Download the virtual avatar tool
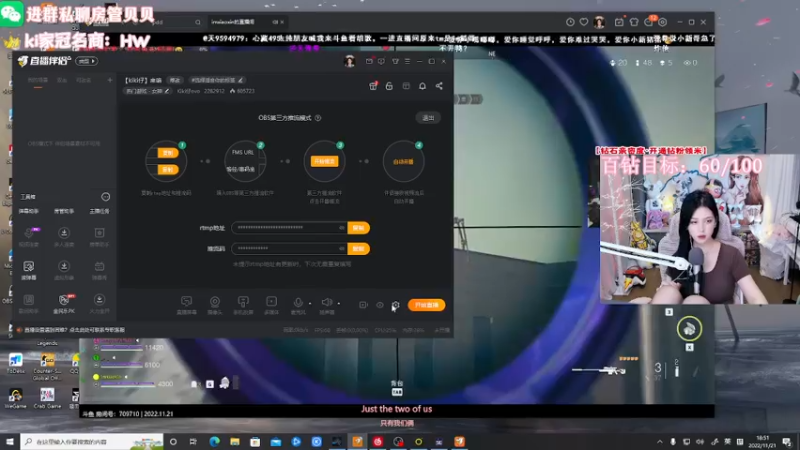Viewport: 800px width, 450px height. pos(64,270)
